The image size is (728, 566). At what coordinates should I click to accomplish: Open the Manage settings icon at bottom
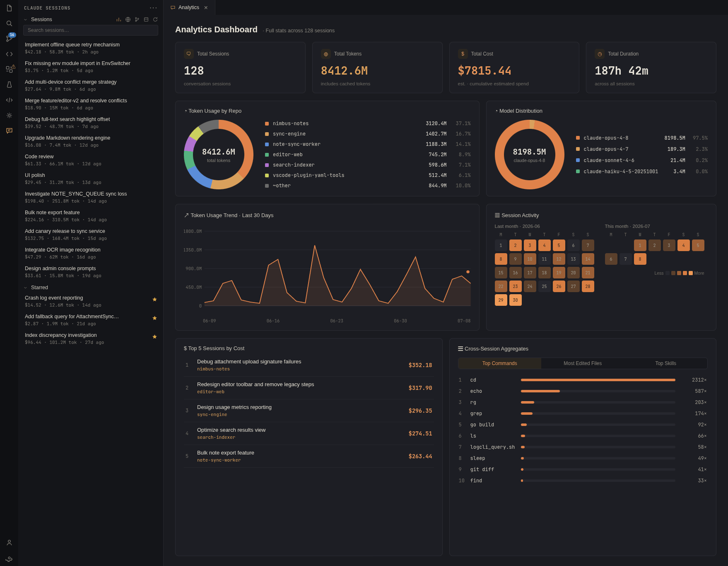point(9,558)
